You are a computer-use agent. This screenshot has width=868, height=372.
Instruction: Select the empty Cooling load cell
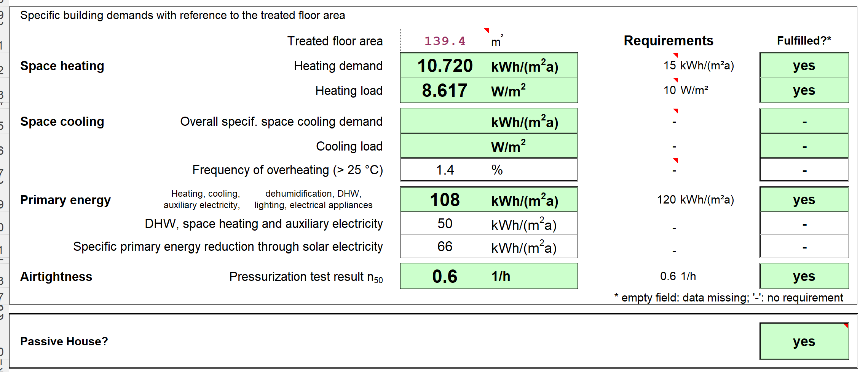(489, 146)
